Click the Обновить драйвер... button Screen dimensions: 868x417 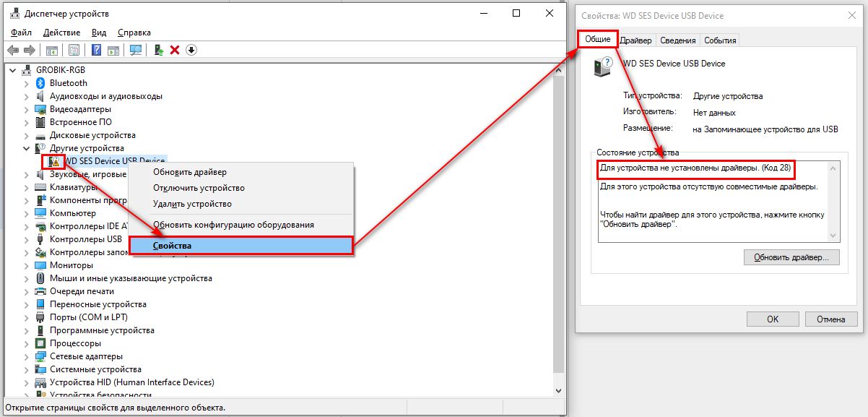pyautogui.click(x=791, y=257)
